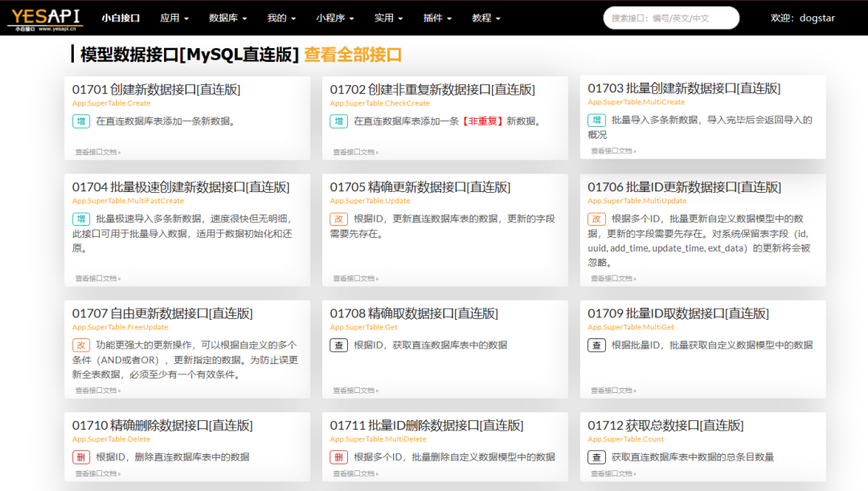Focus the 搜索接口 search field

click(671, 18)
